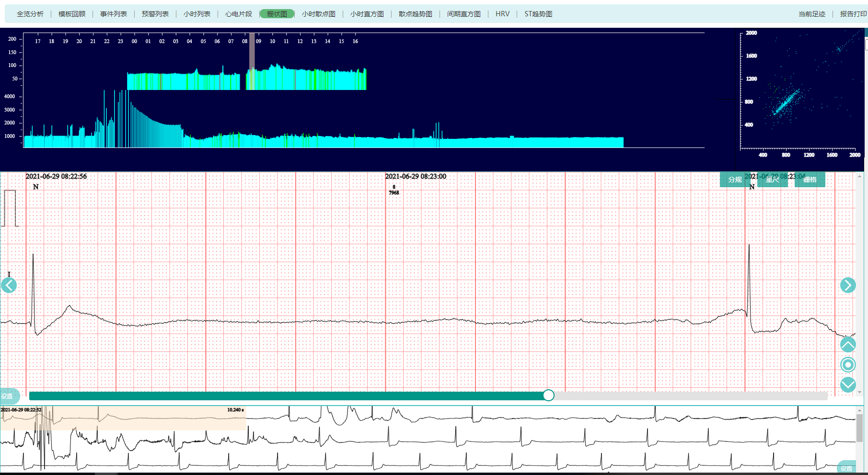Toggle the 栅格 grid display
The height and width of the screenshot is (475, 868).
[810, 180]
